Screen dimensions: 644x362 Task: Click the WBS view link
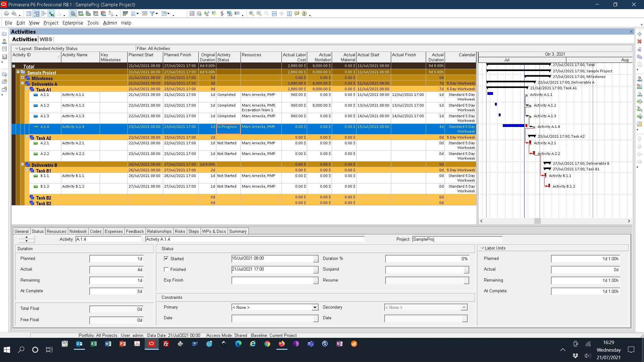click(x=46, y=39)
